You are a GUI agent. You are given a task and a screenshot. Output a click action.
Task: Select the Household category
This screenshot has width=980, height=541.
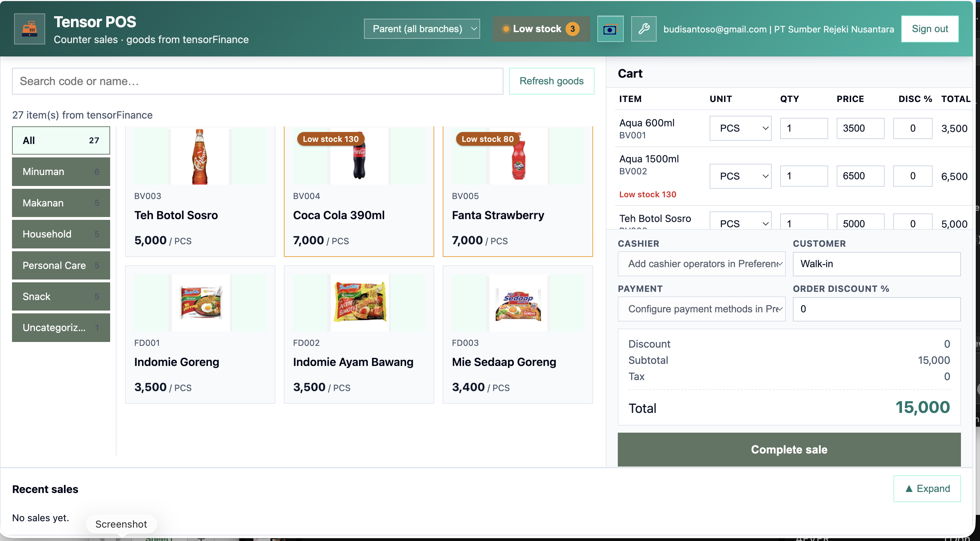coord(61,234)
